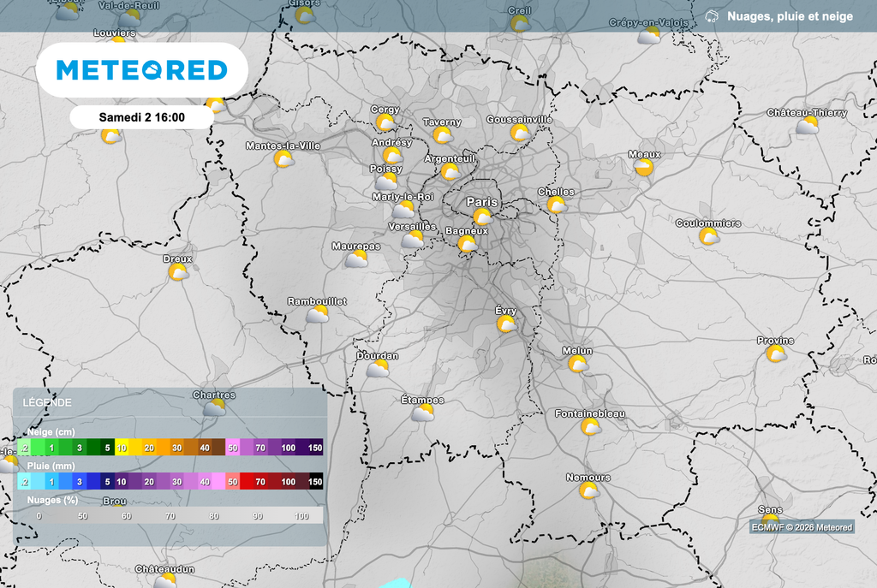Click the Nuages, pluie et neige layer icon

click(x=713, y=16)
